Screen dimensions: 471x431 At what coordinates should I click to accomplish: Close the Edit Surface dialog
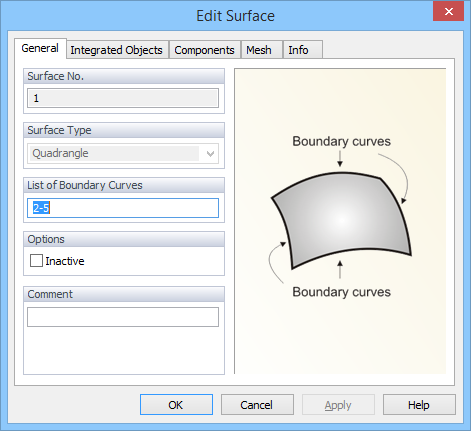pos(448,12)
